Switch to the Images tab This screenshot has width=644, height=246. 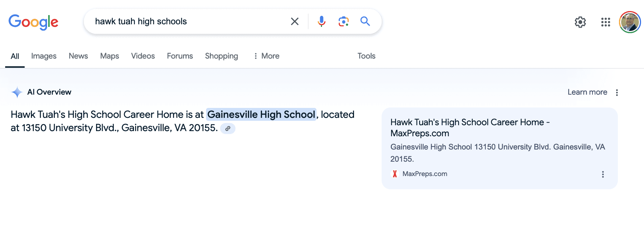tap(43, 56)
